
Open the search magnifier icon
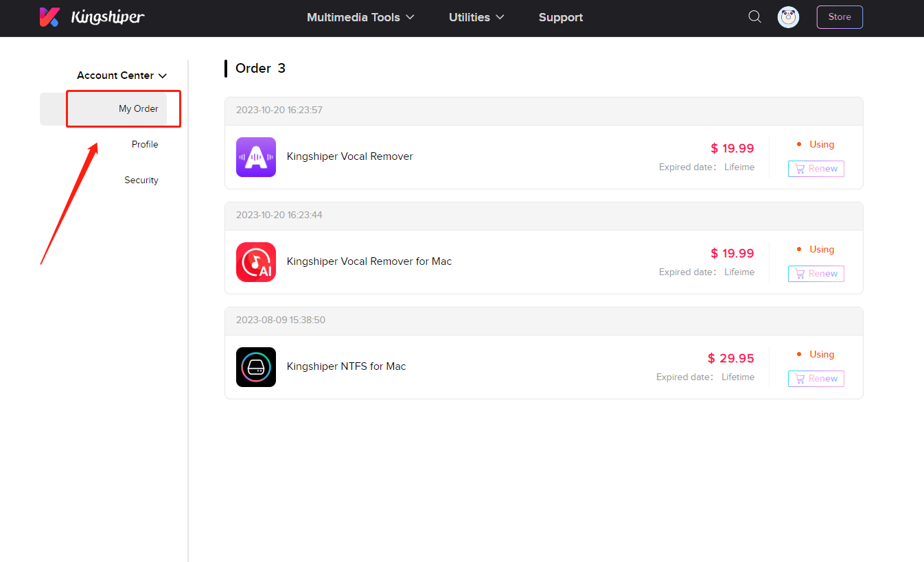point(754,17)
